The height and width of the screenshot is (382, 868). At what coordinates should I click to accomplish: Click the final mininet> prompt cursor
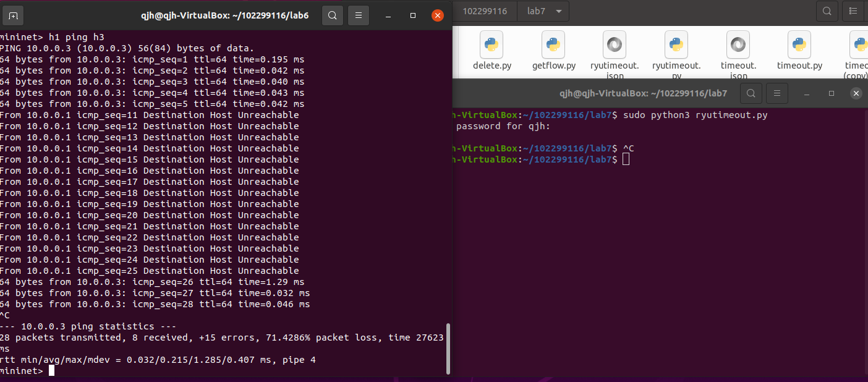[52, 371]
